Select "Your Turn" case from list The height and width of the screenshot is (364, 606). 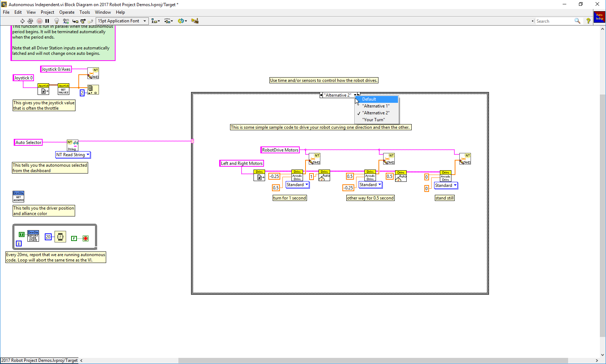(x=377, y=120)
